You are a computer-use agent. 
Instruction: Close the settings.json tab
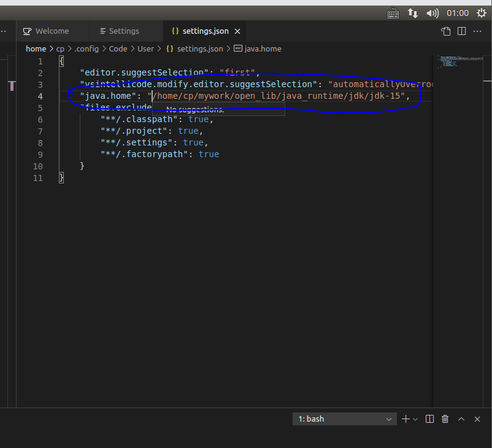point(237,31)
